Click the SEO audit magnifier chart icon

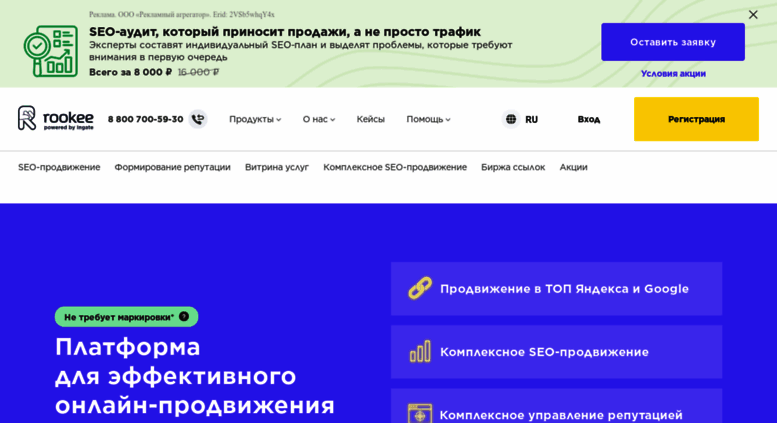tap(51, 51)
